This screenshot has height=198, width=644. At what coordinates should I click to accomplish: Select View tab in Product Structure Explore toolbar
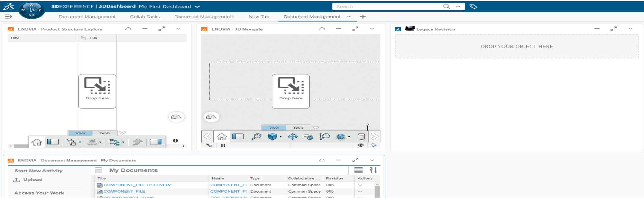tap(80, 133)
